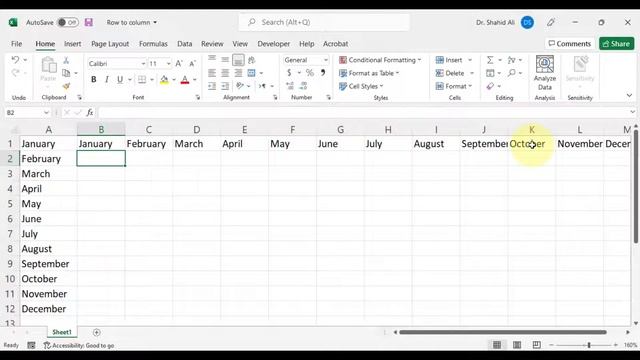Click the Orientation icon
Image resolution: width=640 pixels, height=360 pixels.
click(240, 86)
